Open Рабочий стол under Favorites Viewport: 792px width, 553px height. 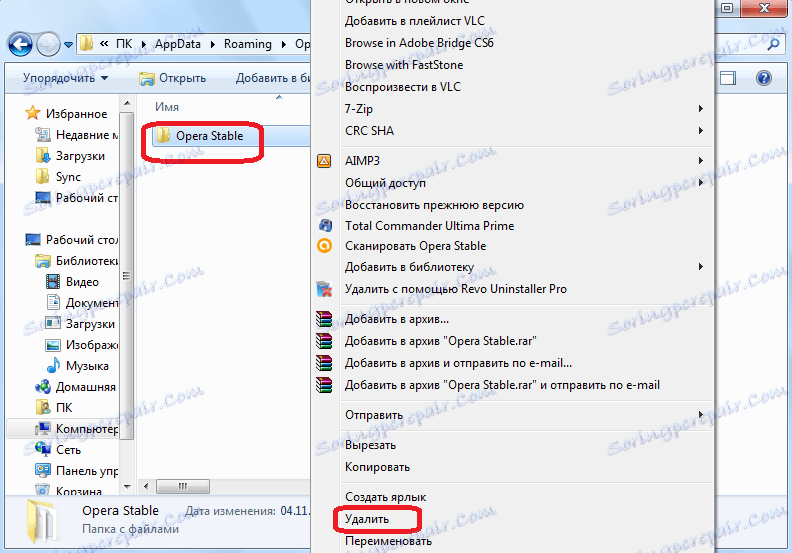coord(77,198)
